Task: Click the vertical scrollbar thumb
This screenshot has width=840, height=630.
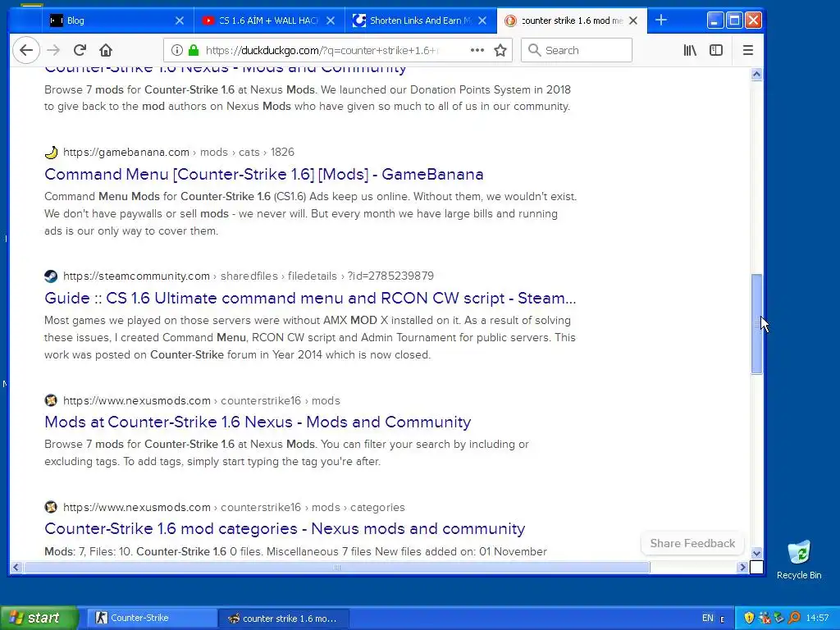Action: [756, 323]
